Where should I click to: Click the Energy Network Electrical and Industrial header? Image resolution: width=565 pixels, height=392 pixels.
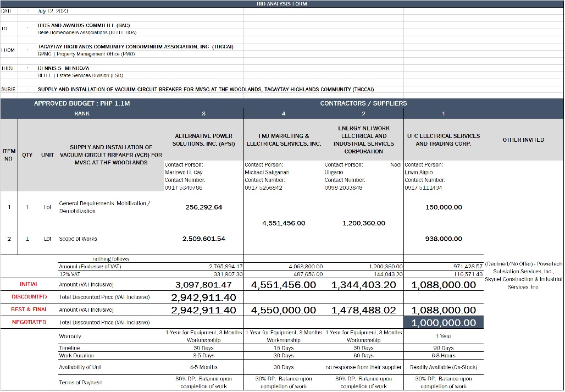(x=364, y=140)
